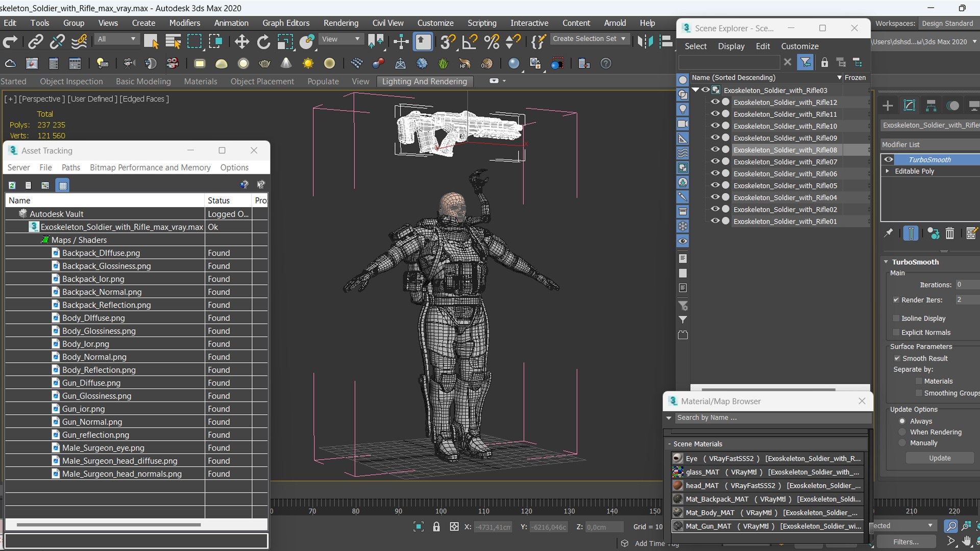Toggle display filter icon in Scene Explorer
The height and width of the screenshot is (551, 980).
(805, 62)
